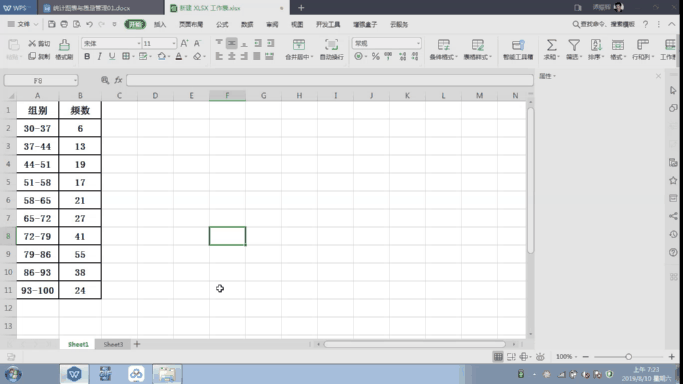Add a new sheet with the plus button
Viewport: 683px width, 384px height.
point(137,344)
